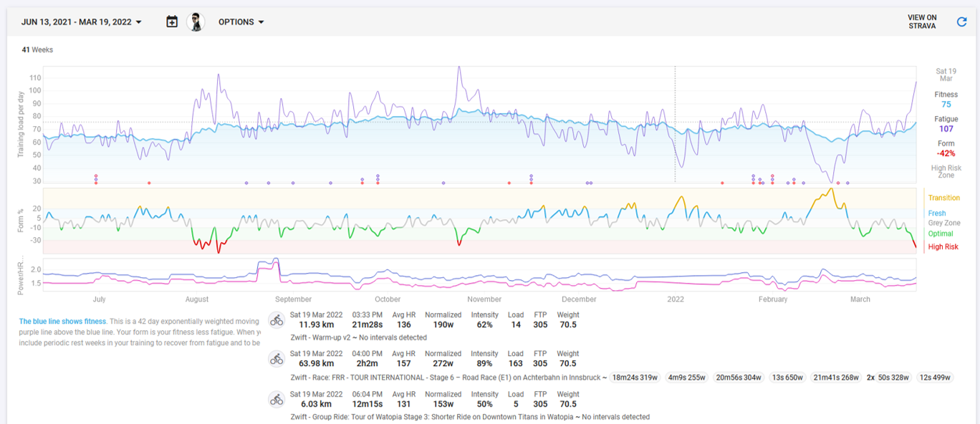This screenshot has height=424, width=980.
Task: Click the red High Risk legend label
Action: coord(943,247)
